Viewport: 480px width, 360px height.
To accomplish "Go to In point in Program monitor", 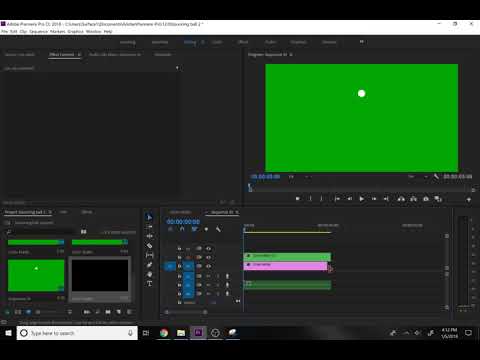I will (337, 199).
